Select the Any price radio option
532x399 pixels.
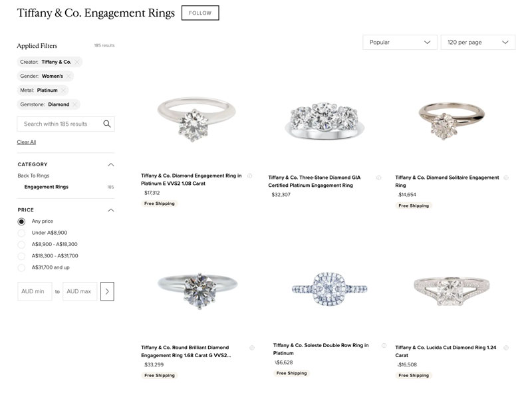click(x=21, y=221)
